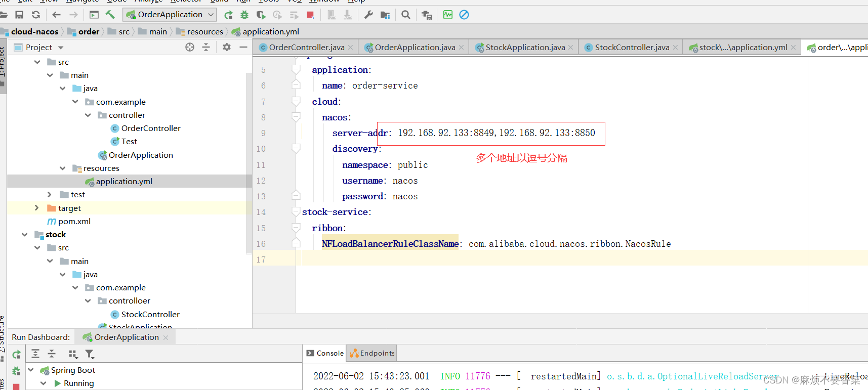This screenshot has height=390, width=868.
Task: Run OrderApplication with coverage
Action: 261,15
